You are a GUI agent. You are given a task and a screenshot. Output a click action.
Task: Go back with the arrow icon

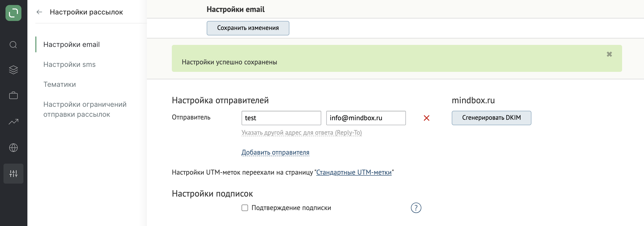[x=39, y=12]
